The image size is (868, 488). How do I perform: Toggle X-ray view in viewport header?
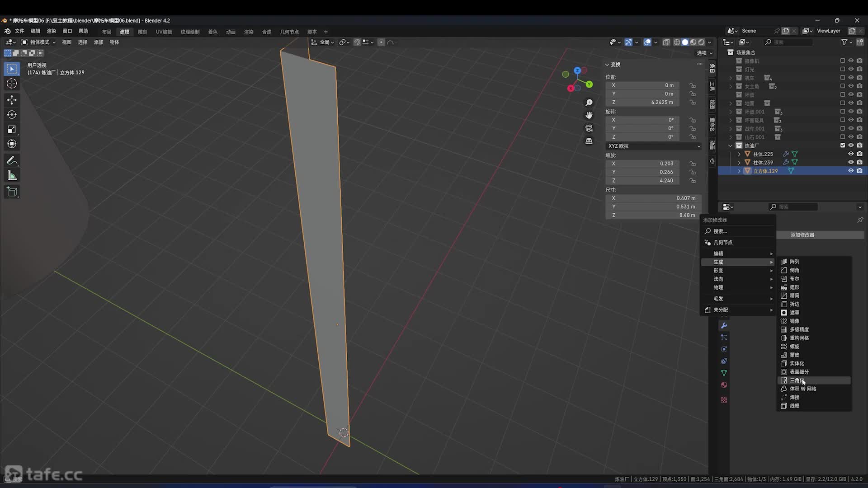pos(666,42)
